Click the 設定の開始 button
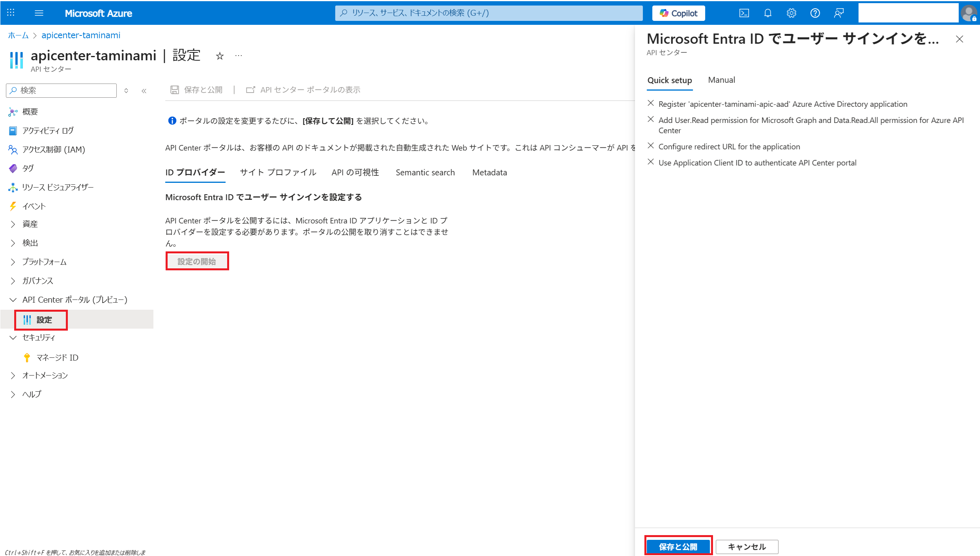 coord(197,261)
